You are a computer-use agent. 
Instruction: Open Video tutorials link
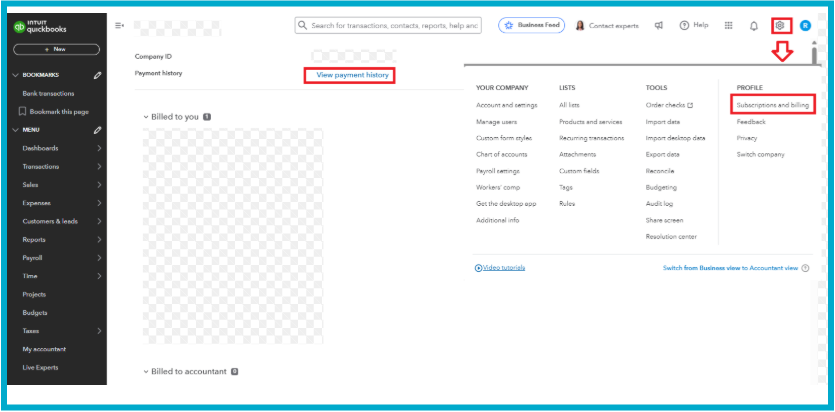500,268
